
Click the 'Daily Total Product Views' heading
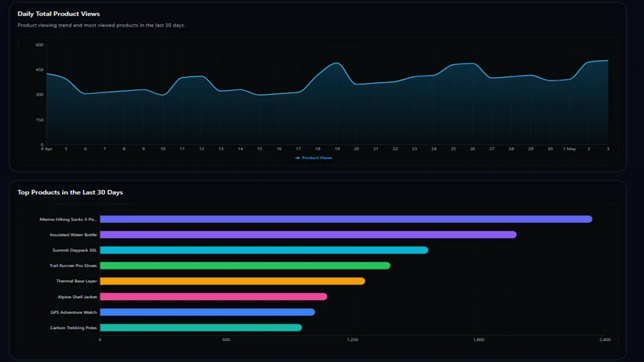(59, 14)
